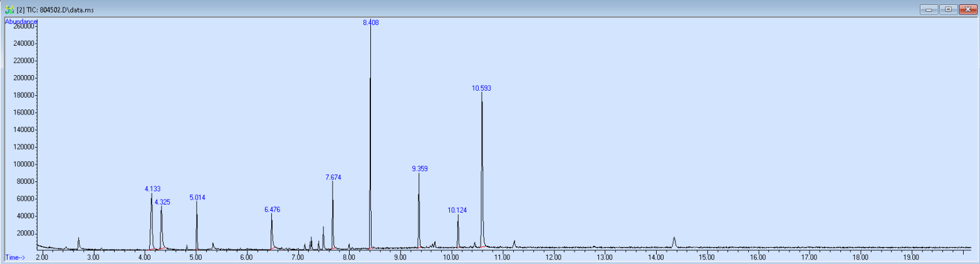Image resolution: width=980 pixels, height=264 pixels.
Task: Click the 20000 abundance axis value
Action: [x=26, y=233]
